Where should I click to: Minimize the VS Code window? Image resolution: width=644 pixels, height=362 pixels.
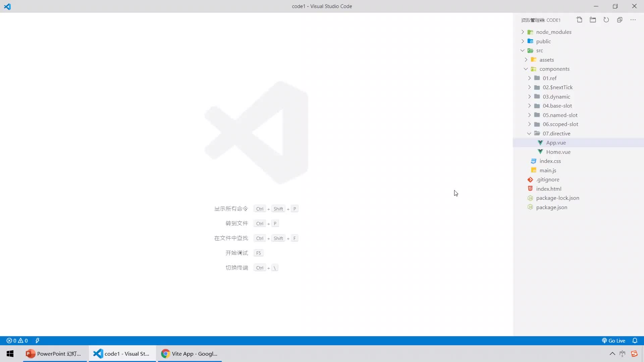596,6
